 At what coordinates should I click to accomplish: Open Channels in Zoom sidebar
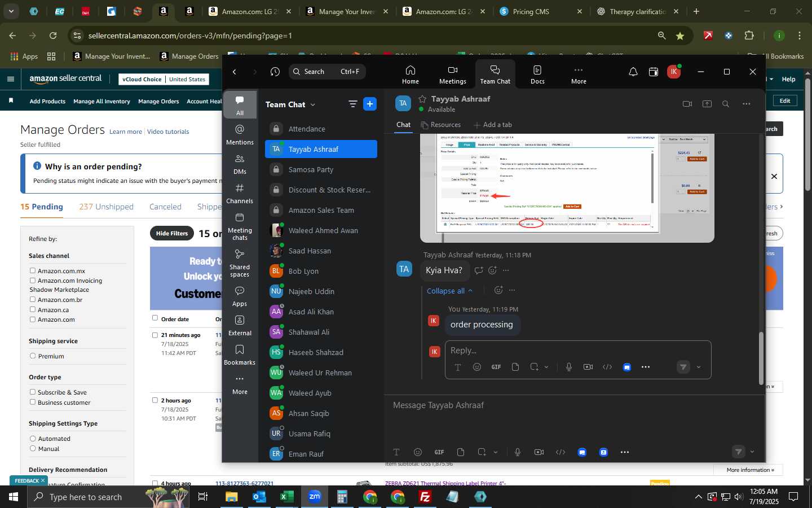coord(240,193)
